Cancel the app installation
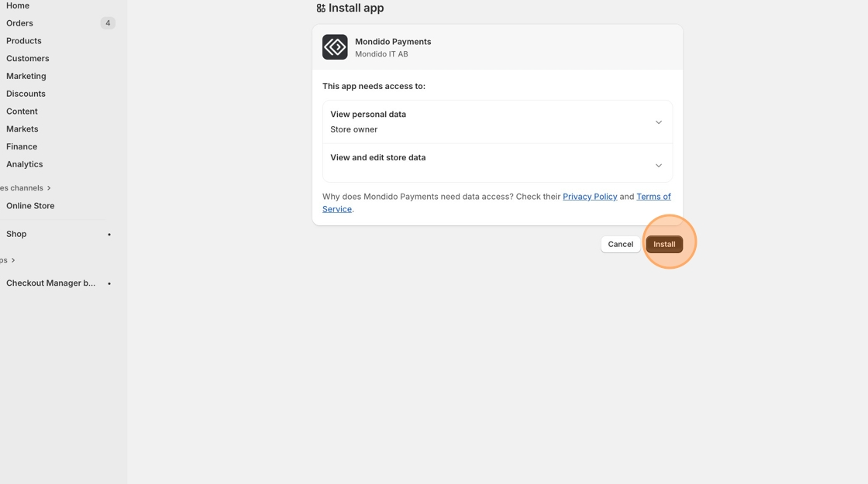Screen dimensions: 868x484 pos(621,244)
